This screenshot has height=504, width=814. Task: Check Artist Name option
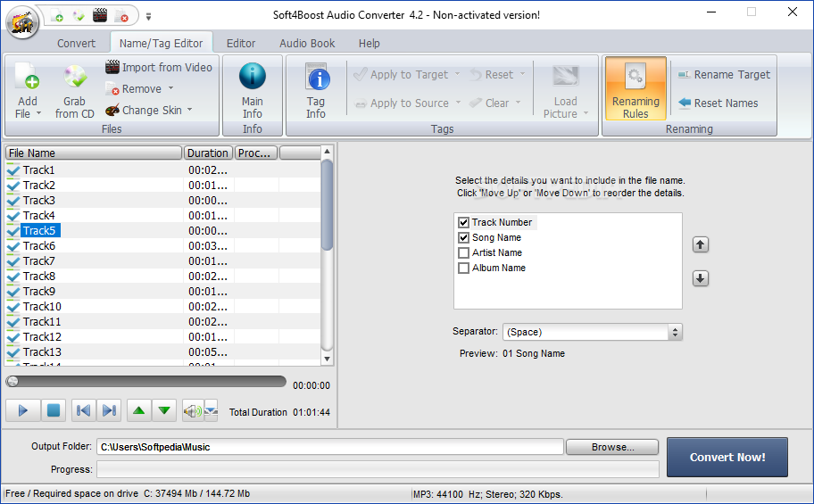(x=463, y=252)
